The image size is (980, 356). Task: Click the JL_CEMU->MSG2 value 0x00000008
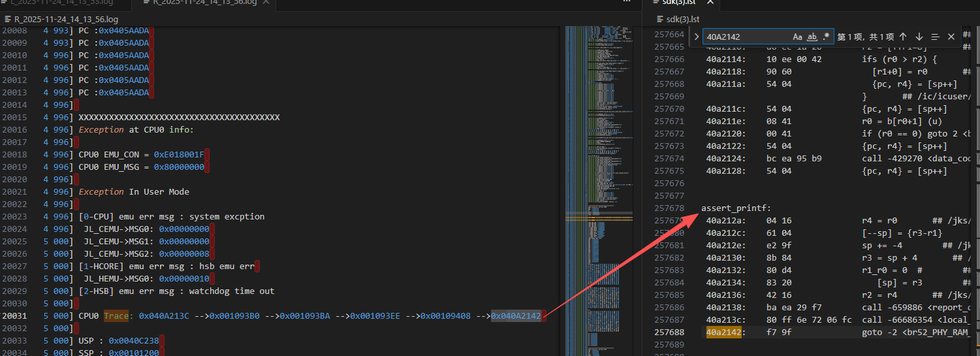pyautogui.click(x=184, y=253)
